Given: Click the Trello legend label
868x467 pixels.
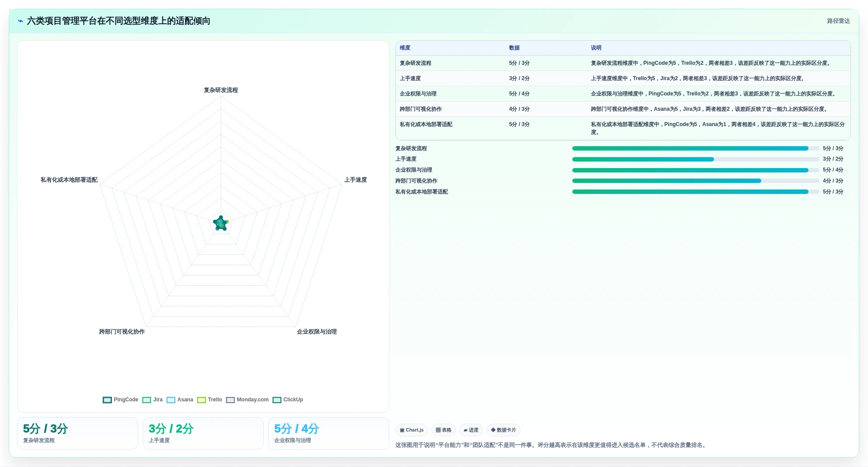Looking at the screenshot, I should point(215,400).
